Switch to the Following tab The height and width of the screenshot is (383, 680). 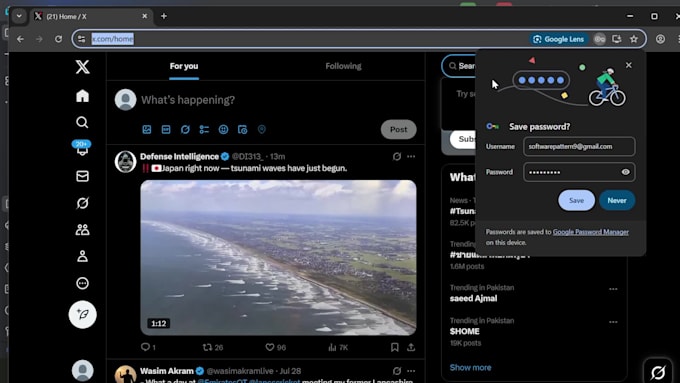click(343, 66)
